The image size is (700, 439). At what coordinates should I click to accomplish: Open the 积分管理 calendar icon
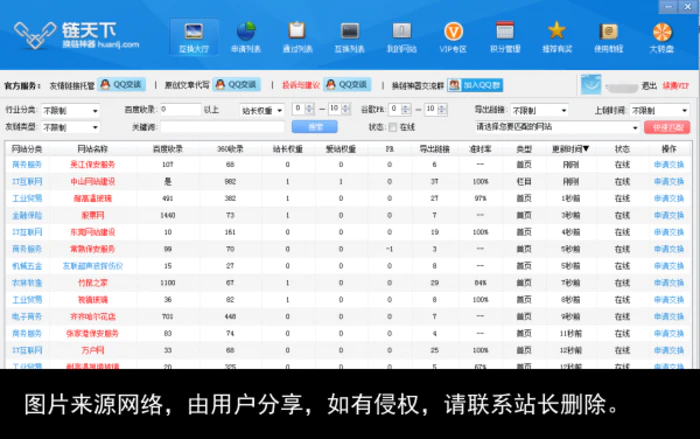(505, 38)
